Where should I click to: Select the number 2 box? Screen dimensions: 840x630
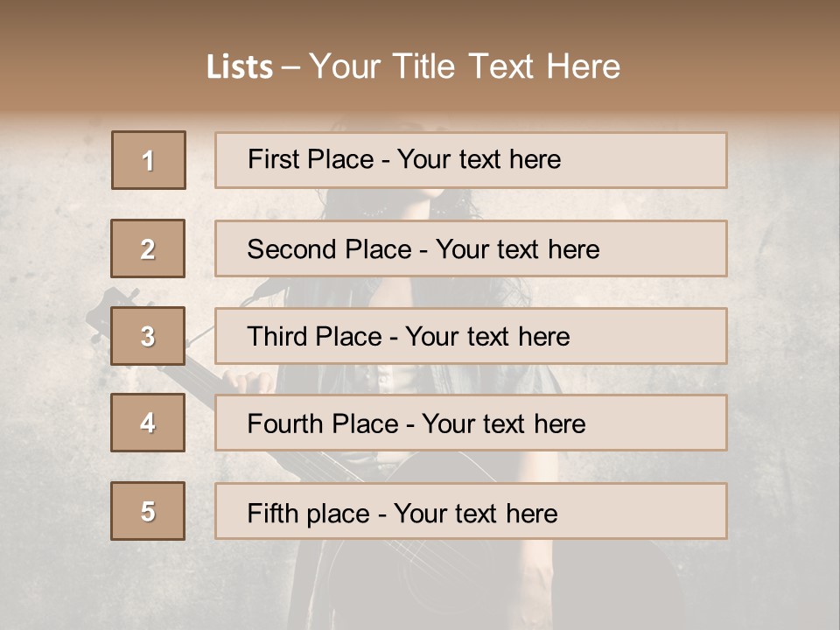[x=148, y=248]
